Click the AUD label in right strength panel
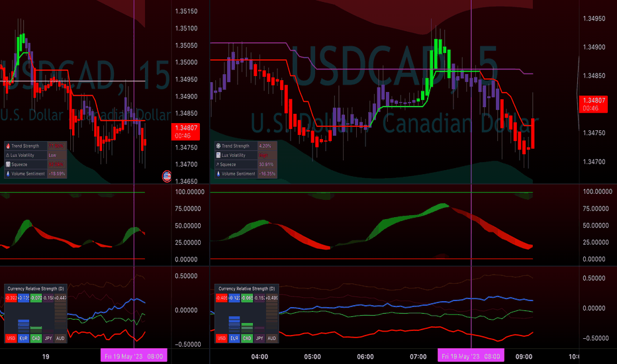Image resolution: width=617 pixels, height=364 pixels. pos(272,338)
